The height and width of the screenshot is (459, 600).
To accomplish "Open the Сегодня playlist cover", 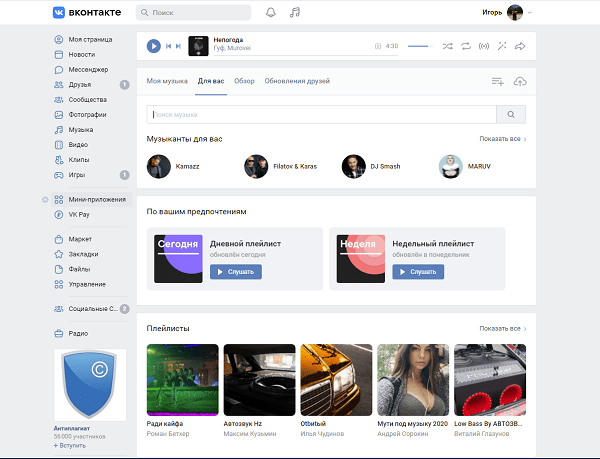I will (178, 259).
